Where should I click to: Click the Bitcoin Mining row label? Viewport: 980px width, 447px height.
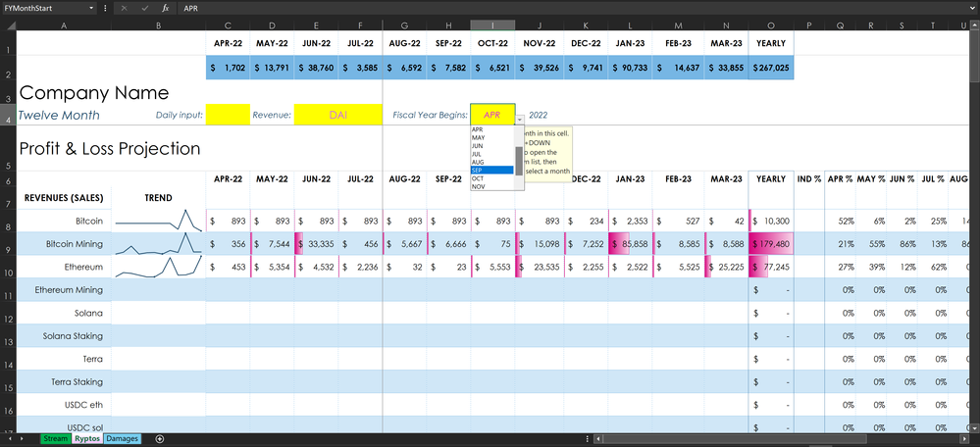coord(75,243)
